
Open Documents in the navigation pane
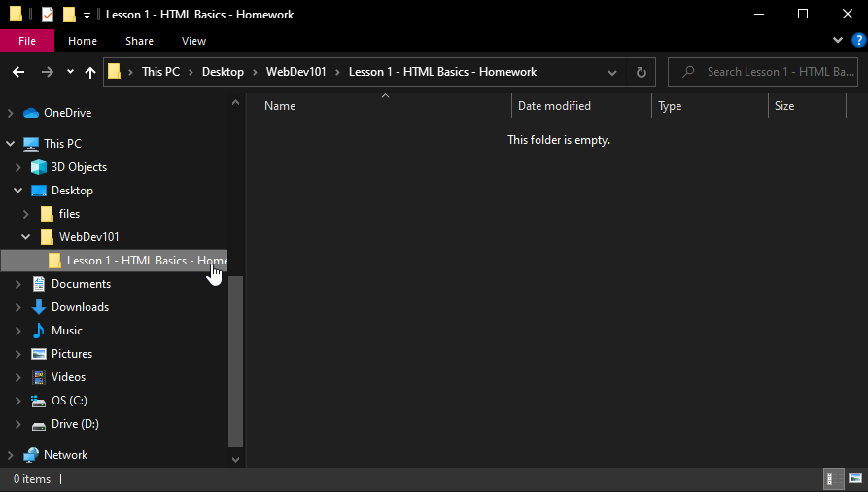[x=81, y=284]
